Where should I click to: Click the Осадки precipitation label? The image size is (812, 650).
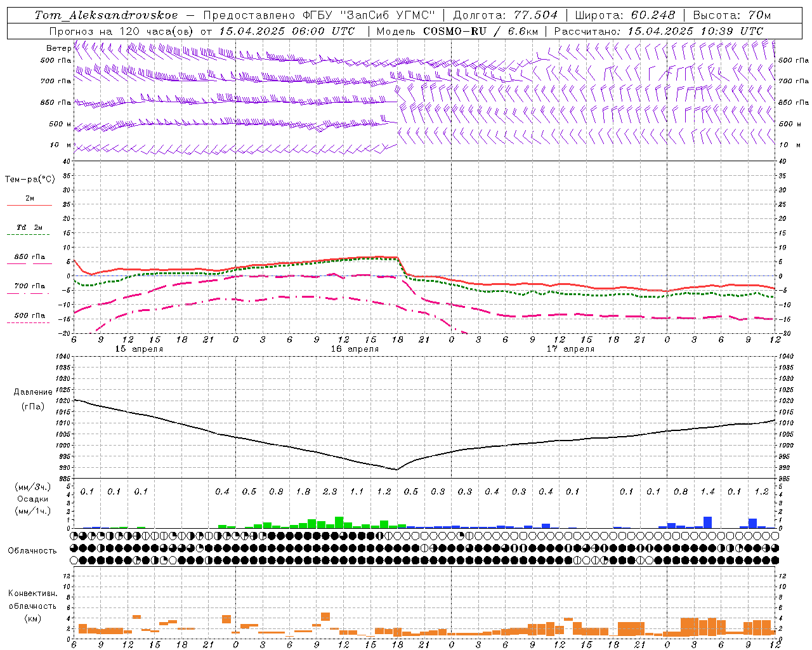[x=32, y=499]
